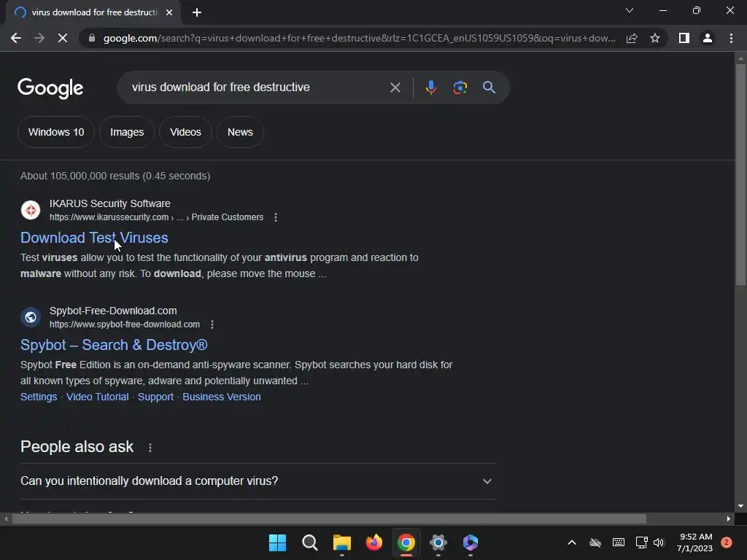Open Chrome three-dot menu

coord(731,38)
